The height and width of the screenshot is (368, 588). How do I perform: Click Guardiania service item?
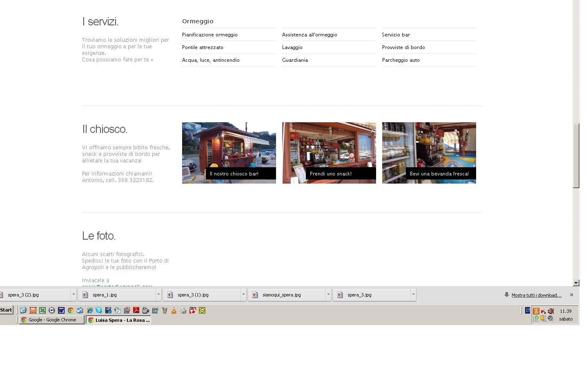[295, 60]
